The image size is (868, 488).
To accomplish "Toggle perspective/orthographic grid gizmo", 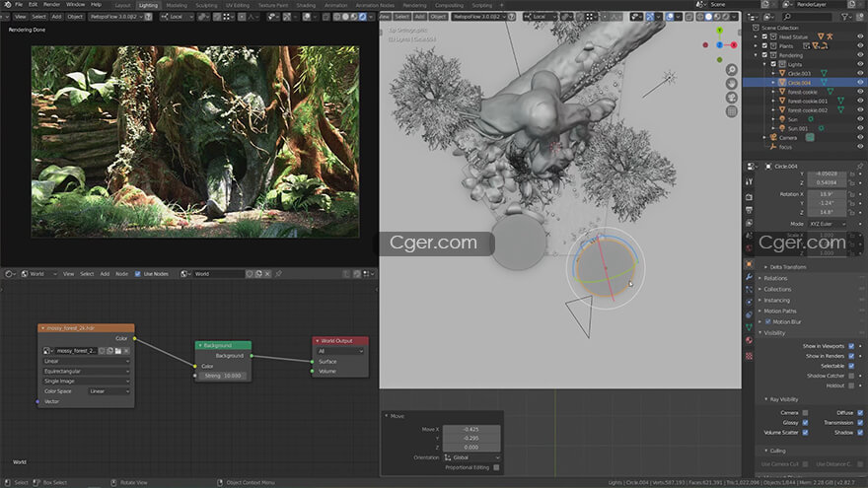I will point(731,111).
